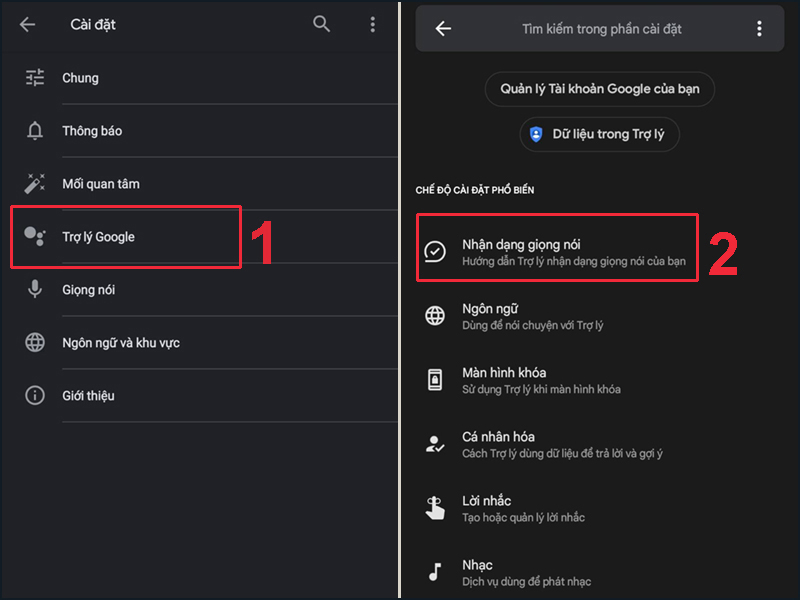800x600 pixels.
Task: Tap the Giọng nói microphone icon
Action: (x=35, y=290)
